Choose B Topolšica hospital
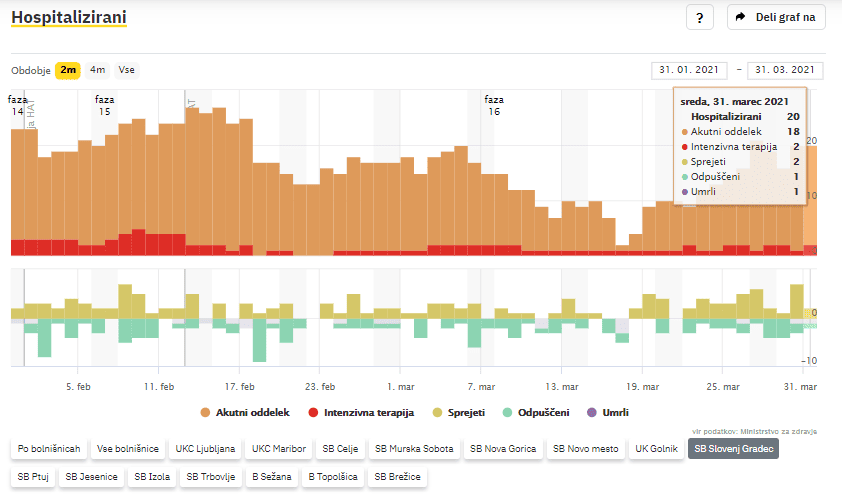 tap(334, 477)
